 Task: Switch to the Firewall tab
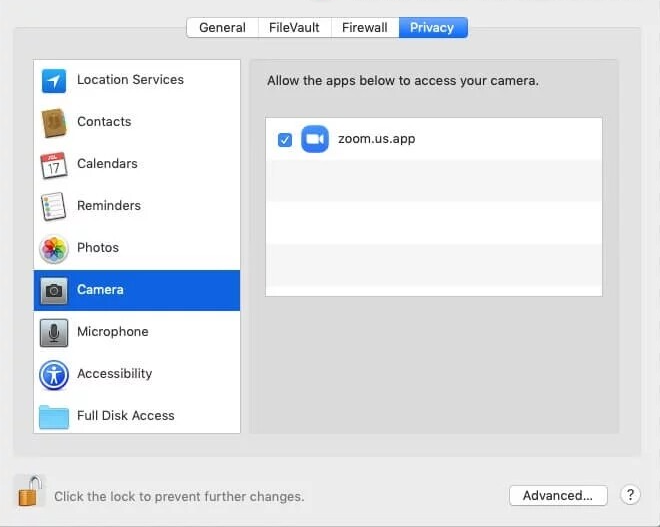tap(365, 28)
